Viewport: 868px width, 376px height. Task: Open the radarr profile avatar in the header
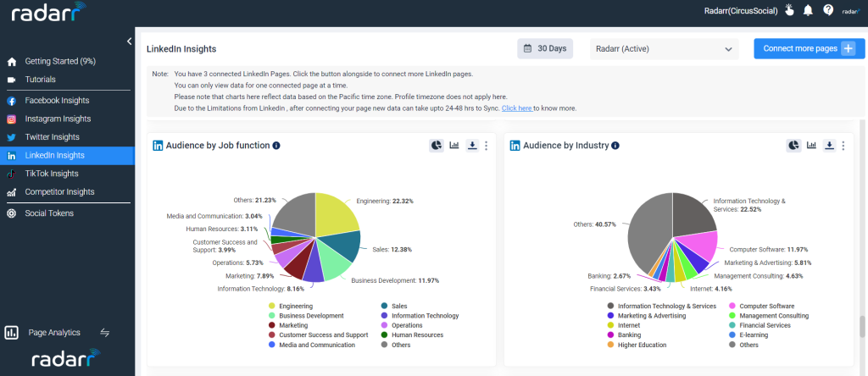850,11
